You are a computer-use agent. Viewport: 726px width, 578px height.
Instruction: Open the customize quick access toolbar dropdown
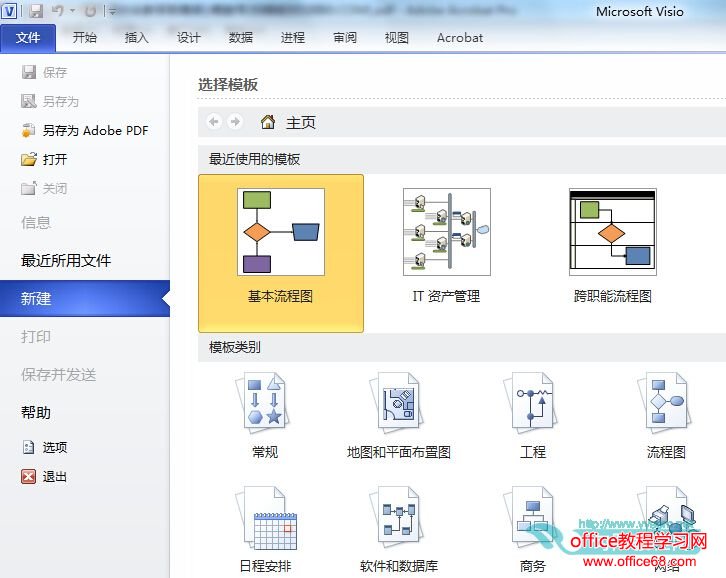pyautogui.click(x=113, y=11)
